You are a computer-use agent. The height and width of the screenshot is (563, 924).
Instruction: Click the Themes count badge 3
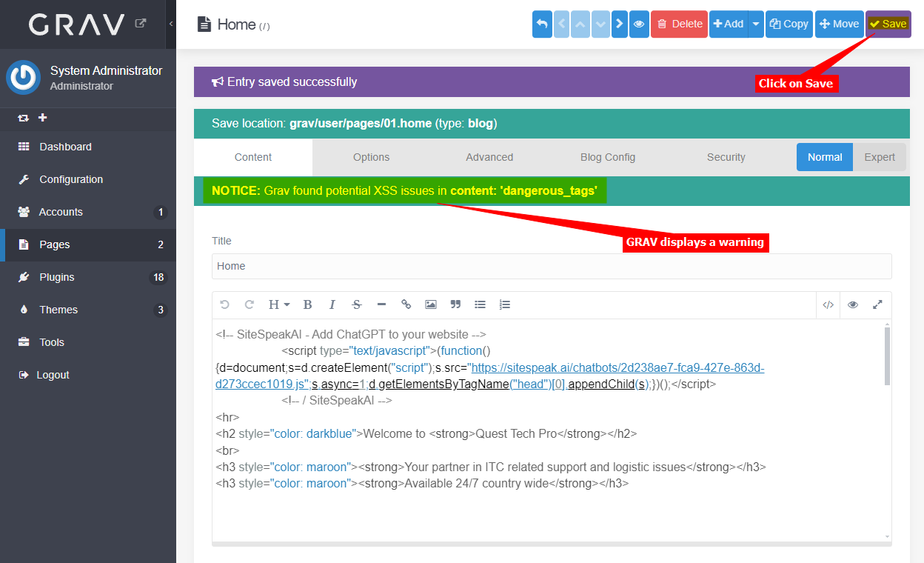click(x=161, y=310)
